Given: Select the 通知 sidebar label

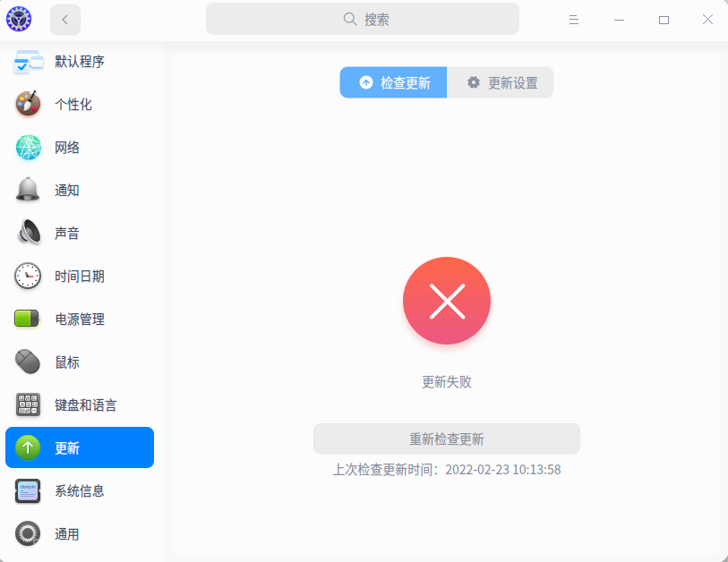Looking at the screenshot, I should click(67, 190).
